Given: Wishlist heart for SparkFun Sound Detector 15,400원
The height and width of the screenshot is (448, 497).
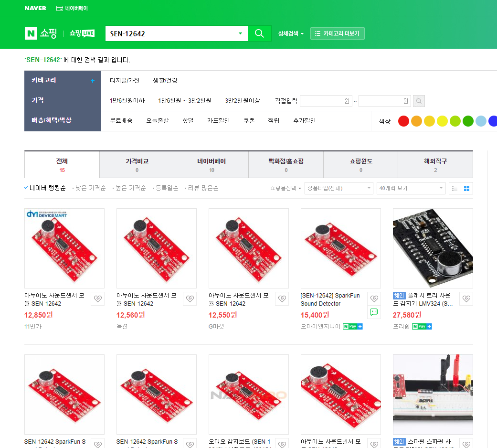Looking at the screenshot, I should [x=374, y=299].
